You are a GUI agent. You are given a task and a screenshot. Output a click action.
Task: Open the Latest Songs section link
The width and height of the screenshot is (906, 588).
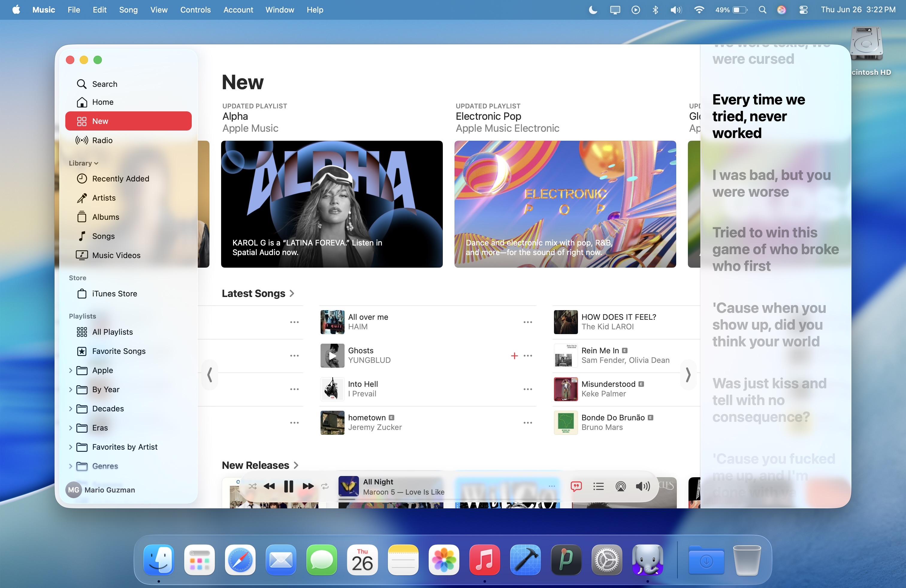click(258, 293)
